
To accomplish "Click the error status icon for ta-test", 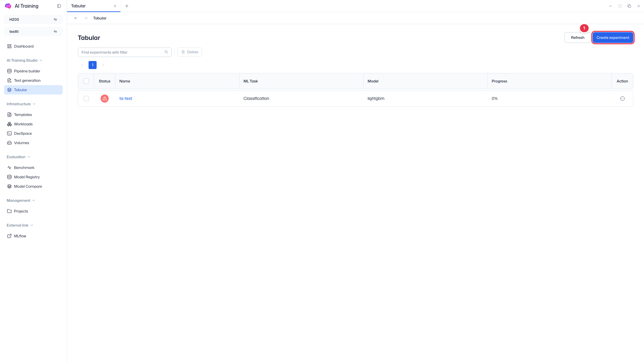I will tap(105, 99).
